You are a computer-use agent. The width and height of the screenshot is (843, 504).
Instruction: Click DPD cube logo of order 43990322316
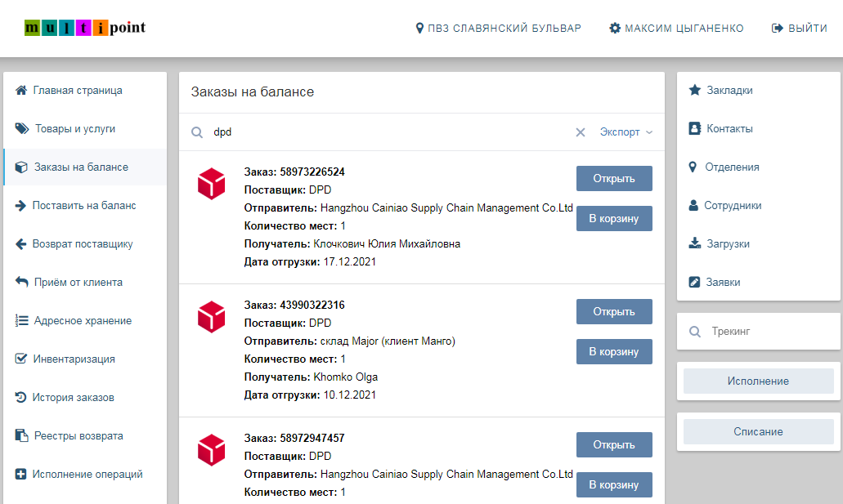point(211,317)
